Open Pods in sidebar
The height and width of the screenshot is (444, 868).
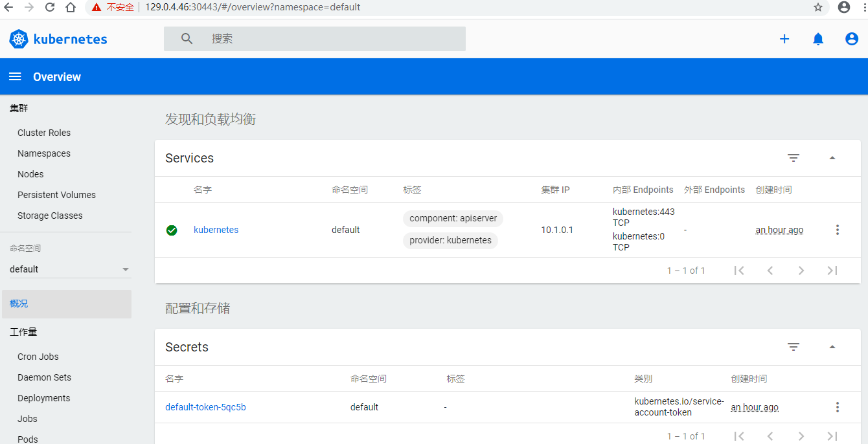point(28,439)
